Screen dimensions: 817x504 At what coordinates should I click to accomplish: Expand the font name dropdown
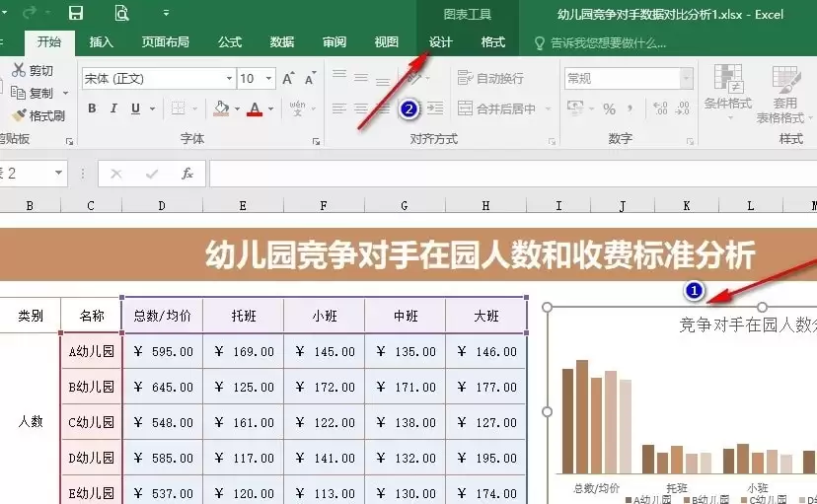(x=229, y=79)
